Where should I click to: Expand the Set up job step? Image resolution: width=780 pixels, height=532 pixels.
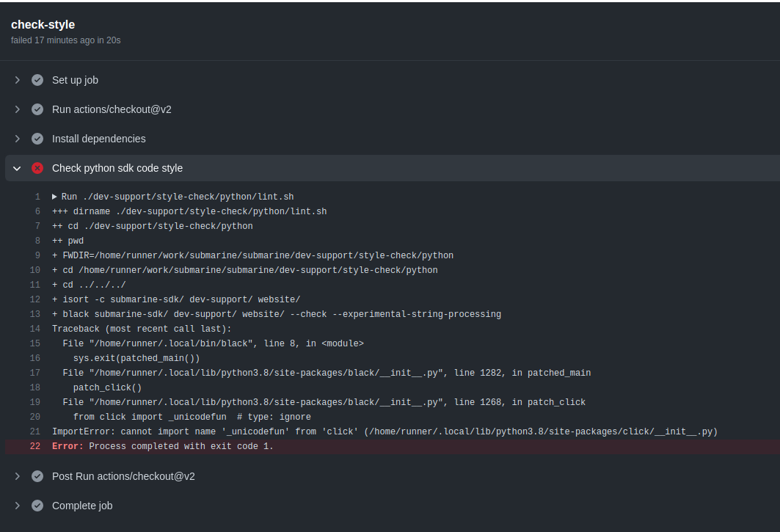point(18,80)
